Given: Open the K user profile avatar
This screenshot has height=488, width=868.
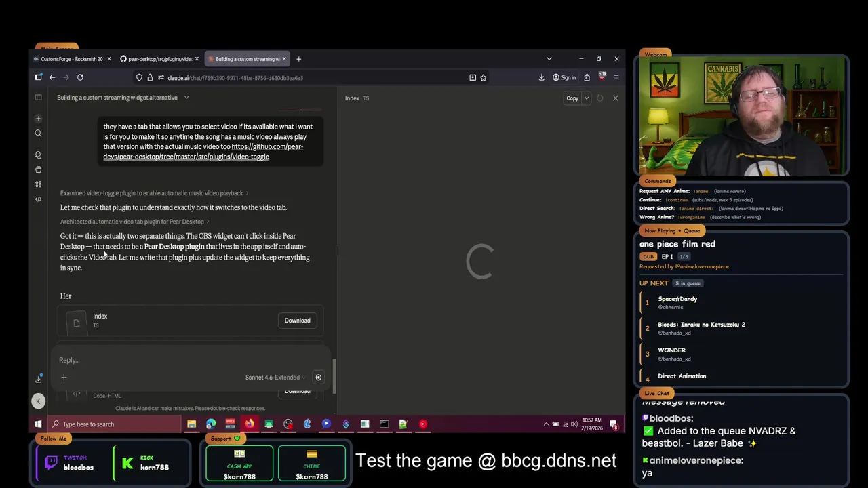Looking at the screenshot, I should pos(38,401).
